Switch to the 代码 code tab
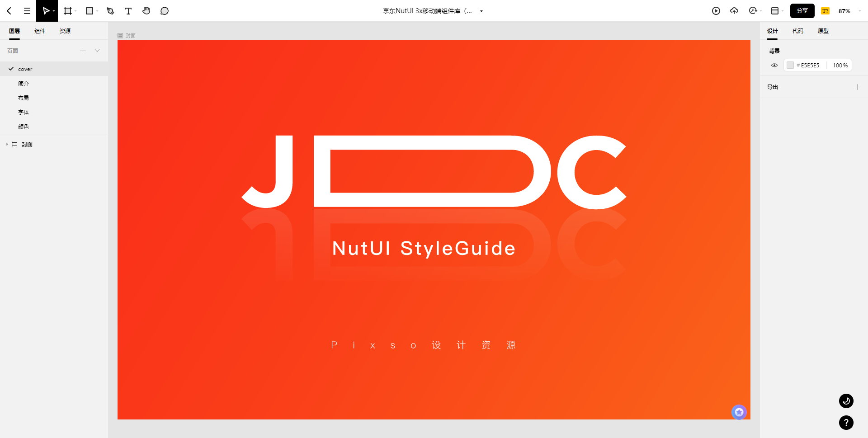Screen dimensions: 868x438 point(797,31)
